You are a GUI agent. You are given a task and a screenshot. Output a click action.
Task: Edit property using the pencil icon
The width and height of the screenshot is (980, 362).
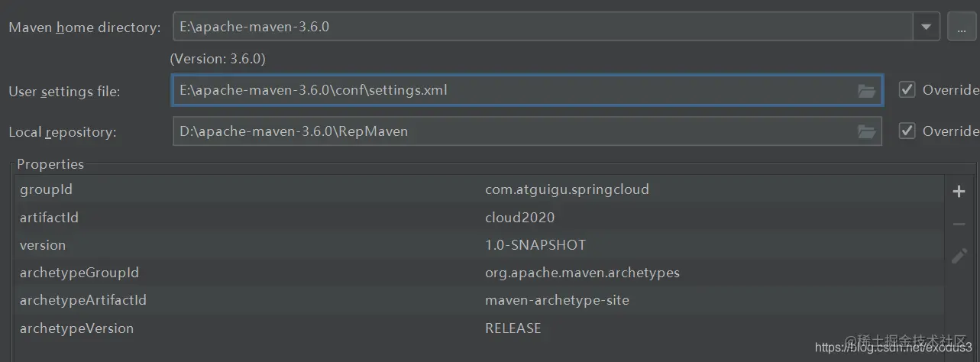(x=959, y=256)
